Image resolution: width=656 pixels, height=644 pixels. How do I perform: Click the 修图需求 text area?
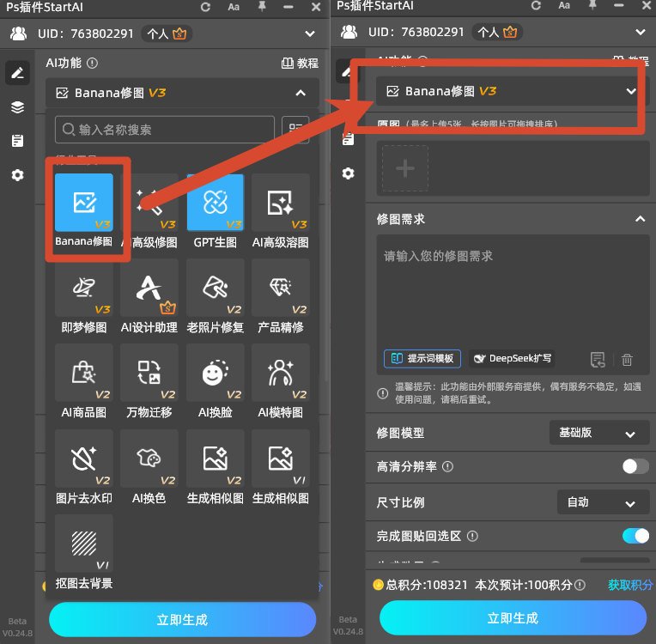click(513, 293)
